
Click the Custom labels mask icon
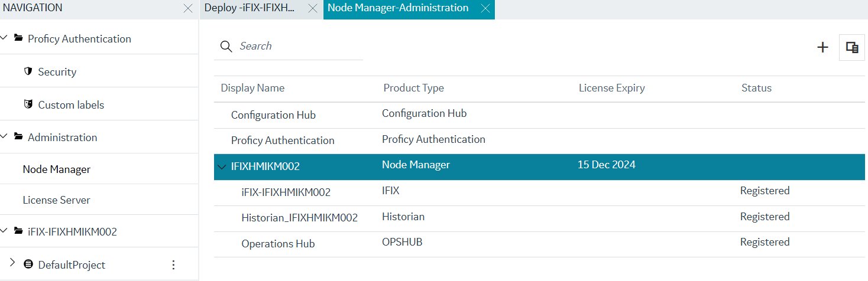click(27, 104)
